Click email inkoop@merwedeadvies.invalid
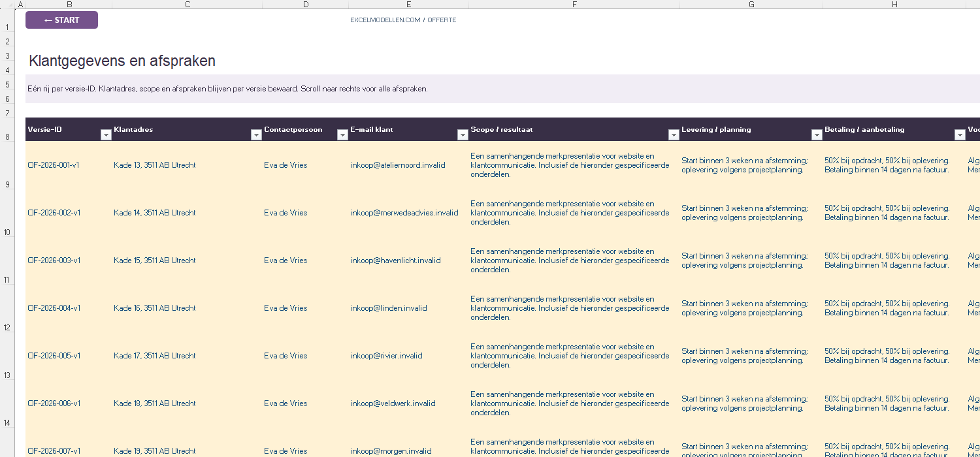 pyautogui.click(x=404, y=213)
